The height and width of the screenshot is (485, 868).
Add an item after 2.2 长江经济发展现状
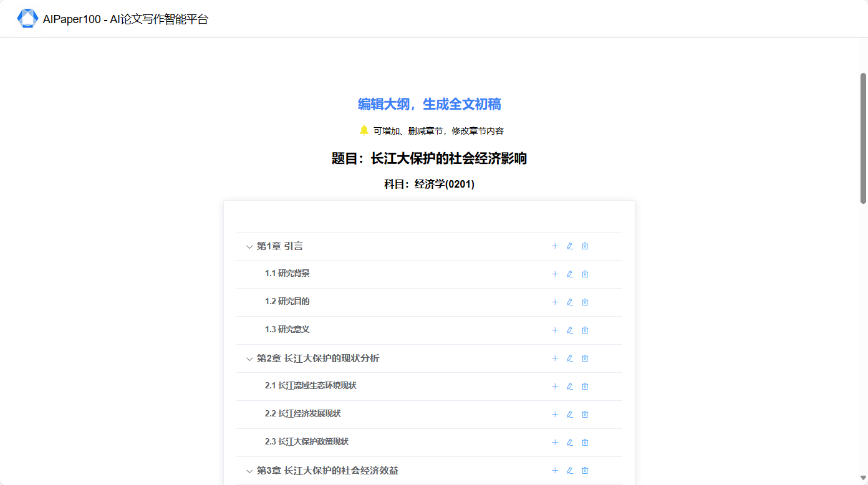coord(555,415)
